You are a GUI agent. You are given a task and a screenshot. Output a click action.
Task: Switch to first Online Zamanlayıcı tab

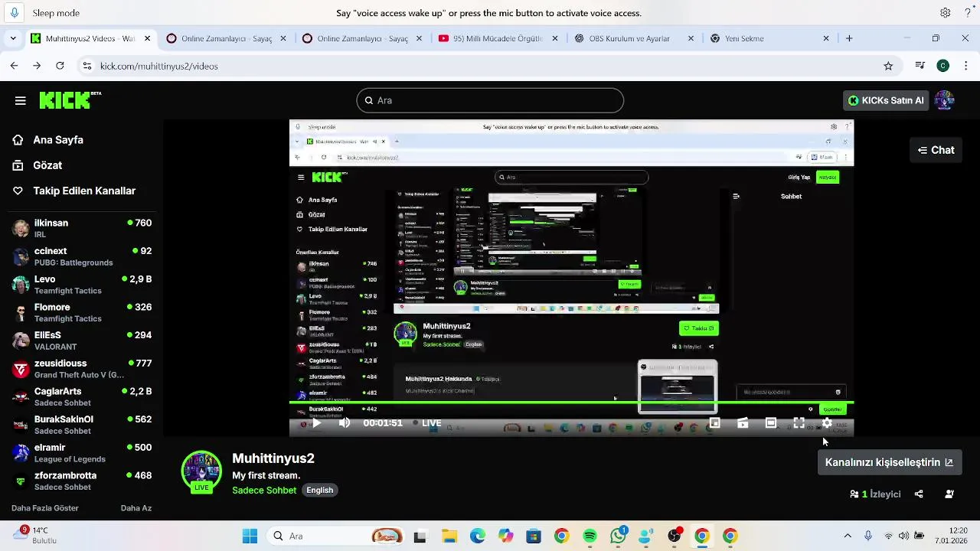pos(227,38)
